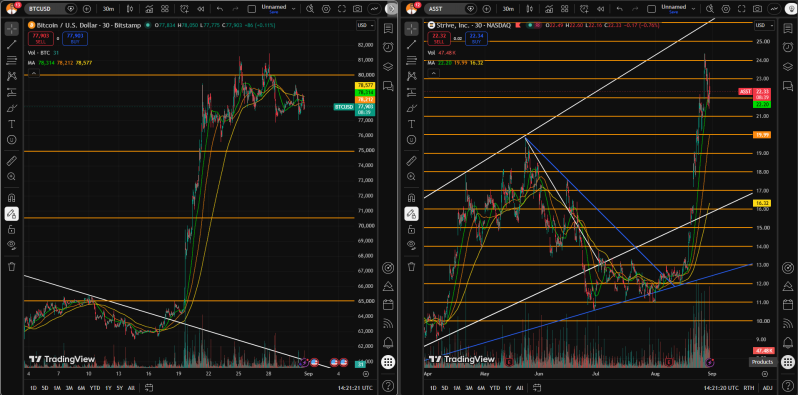Select the trend line tool beside BTCUSD chart
Image resolution: width=798 pixels, height=395 pixels.
click(x=12, y=45)
